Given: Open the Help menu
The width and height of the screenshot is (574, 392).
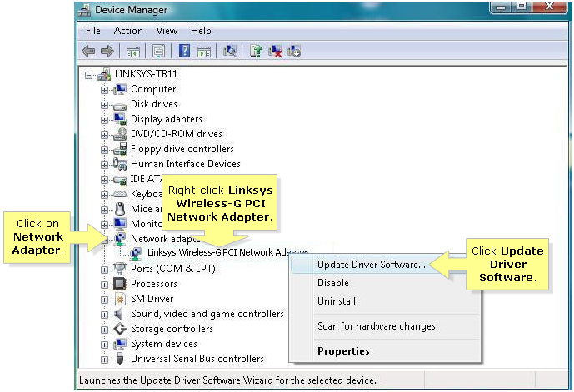Looking at the screenshot, I should pyautogui.click(x=201, y=31).
